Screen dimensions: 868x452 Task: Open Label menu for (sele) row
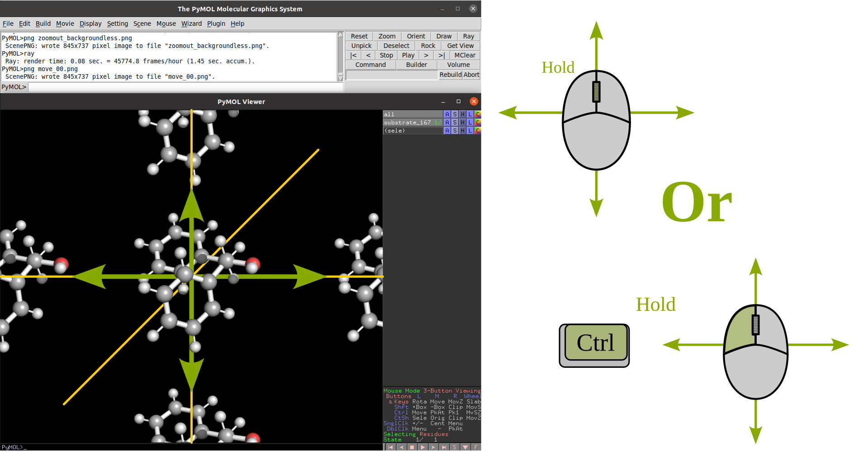(470, 131)
